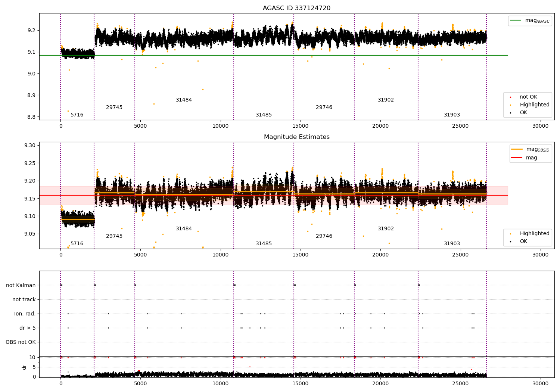Click the "Ion. rad." row label
Screen dimensions: 560x392
(25, 314)
